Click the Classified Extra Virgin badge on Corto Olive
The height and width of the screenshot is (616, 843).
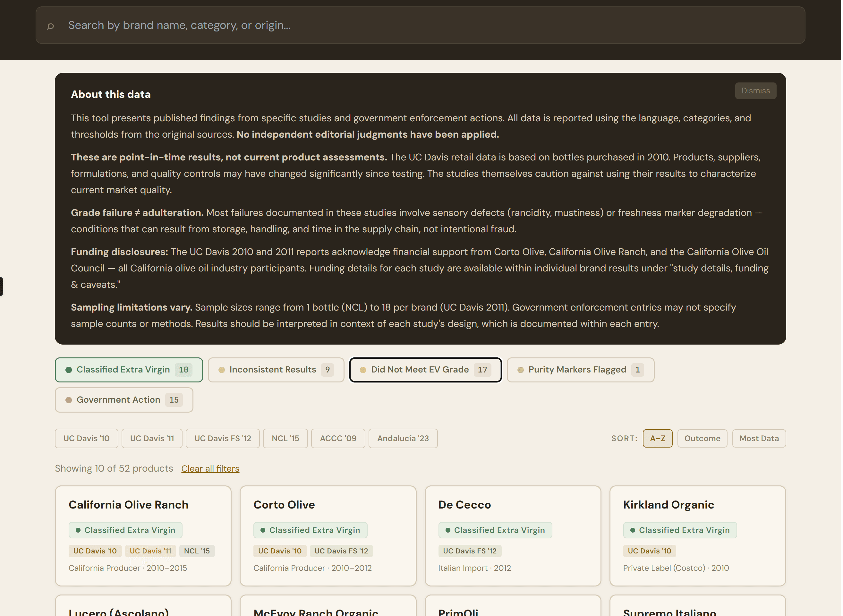[311, 531]
